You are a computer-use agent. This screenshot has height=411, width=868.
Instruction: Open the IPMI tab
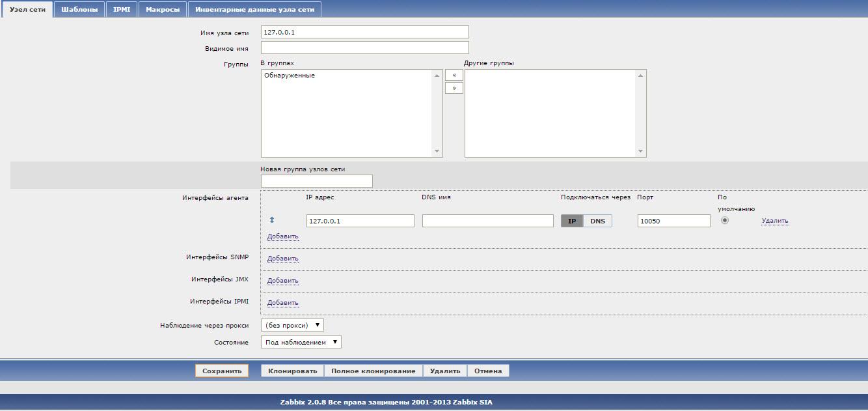click(x=121, y=9)
